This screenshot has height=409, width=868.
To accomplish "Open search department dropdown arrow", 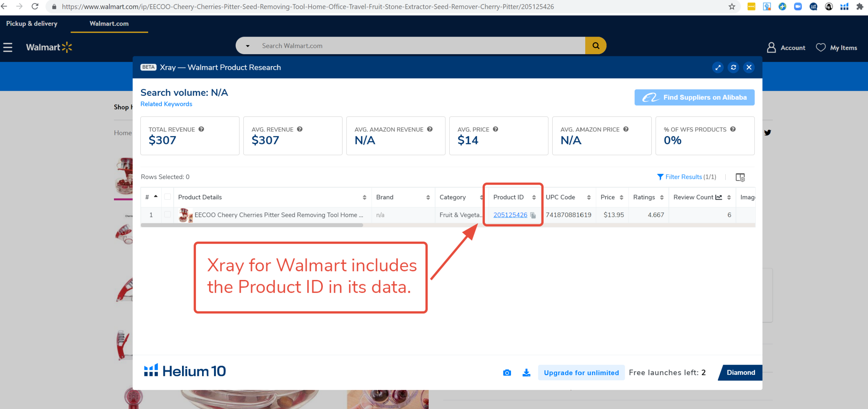I will [x=248, y=46].
